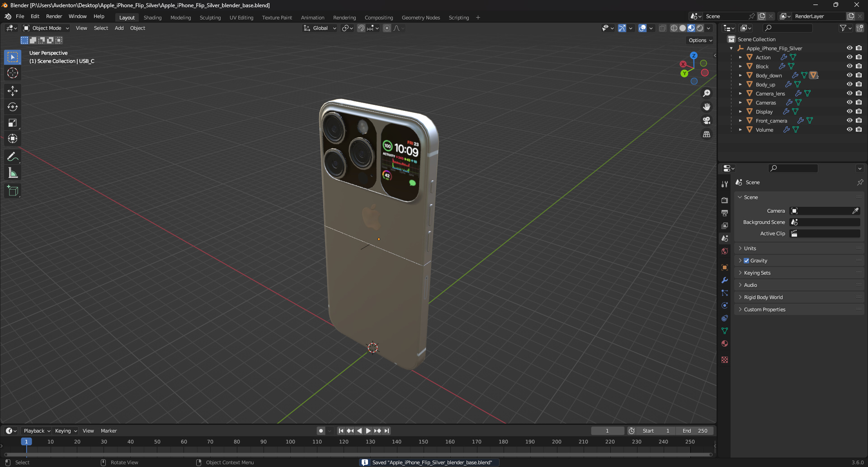The width and height of the screenshot is (868, 467).
Task: Open the Object properties tab
Action: click(725, 267)
